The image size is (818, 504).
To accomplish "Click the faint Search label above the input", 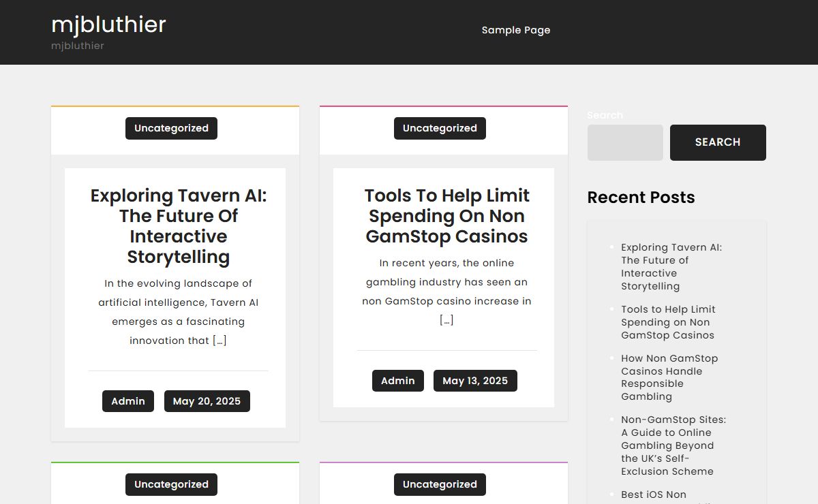I will tap(605, 115).
